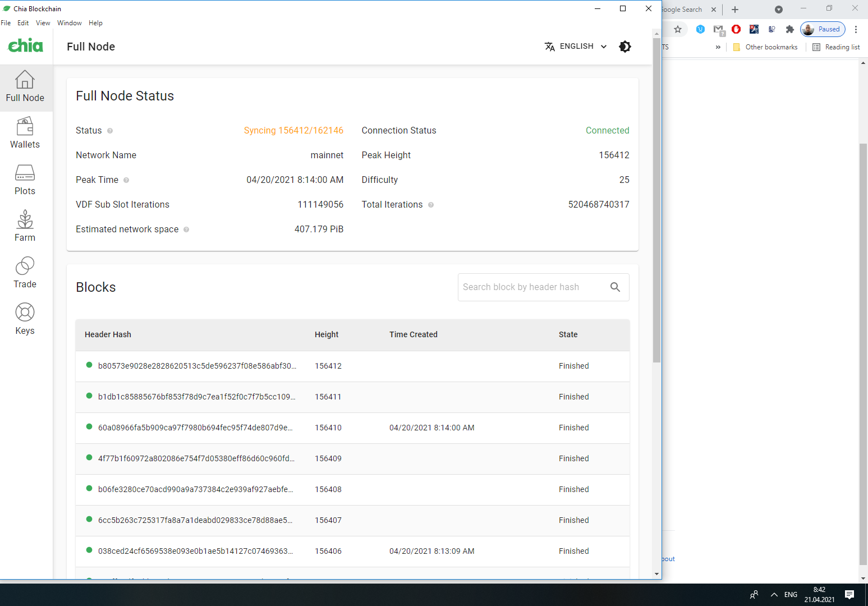Open Windows notification center icon

pos(849,595)
